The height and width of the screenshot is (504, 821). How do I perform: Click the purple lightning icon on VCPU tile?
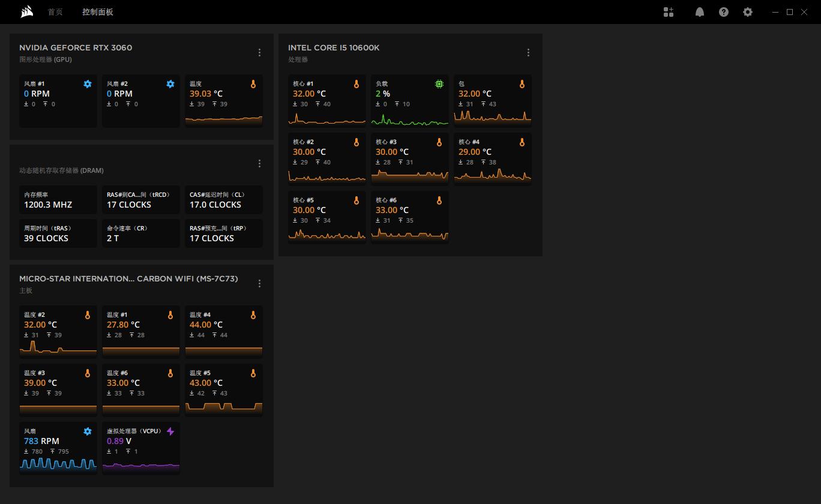170,431
